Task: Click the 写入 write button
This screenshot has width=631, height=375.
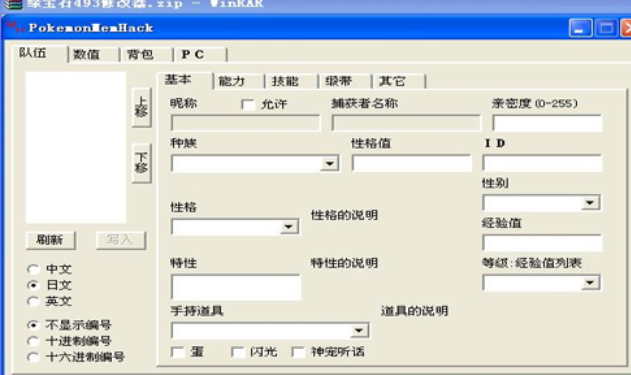Action: click(x=121, y=240)
